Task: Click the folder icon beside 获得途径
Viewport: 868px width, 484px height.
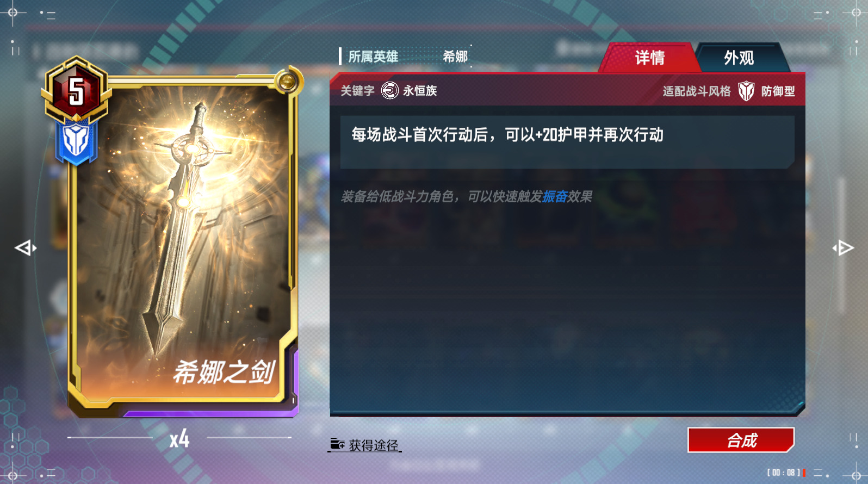Action: coord(337,444)
